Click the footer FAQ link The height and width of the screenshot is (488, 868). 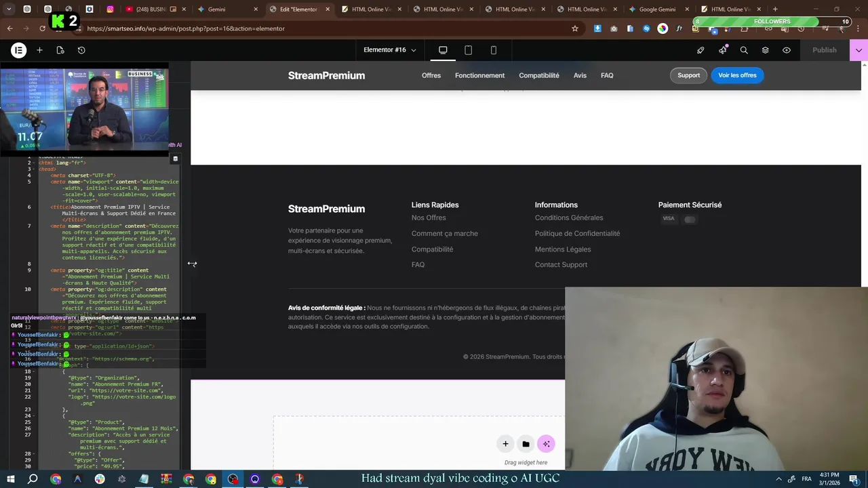point(418,264)
